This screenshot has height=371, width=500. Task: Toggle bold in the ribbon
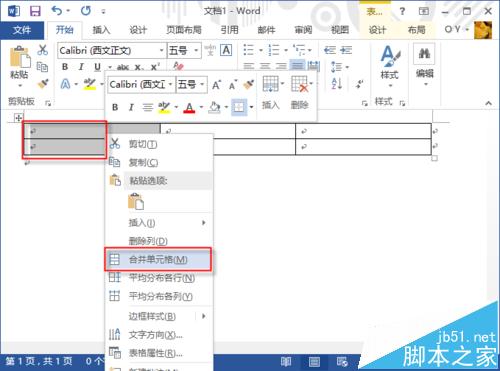point(65,67)
